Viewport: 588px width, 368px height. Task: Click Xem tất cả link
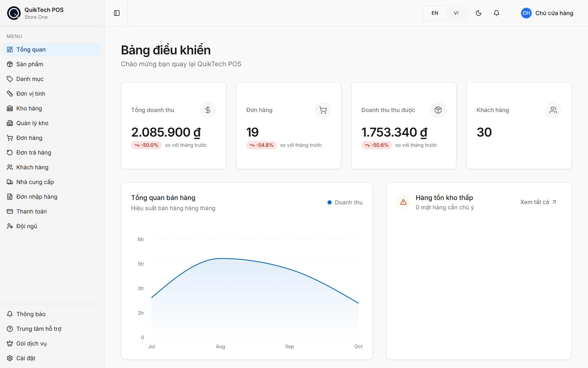538,202
